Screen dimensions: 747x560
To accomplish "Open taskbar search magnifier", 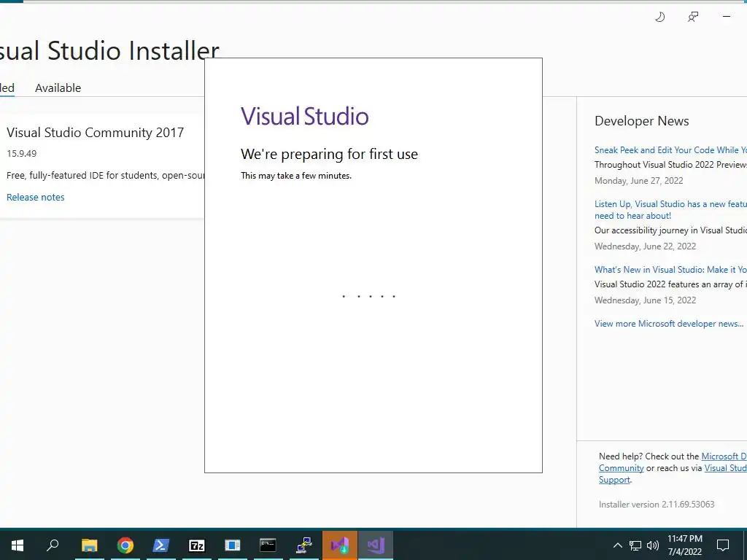I will pos(53,545).
